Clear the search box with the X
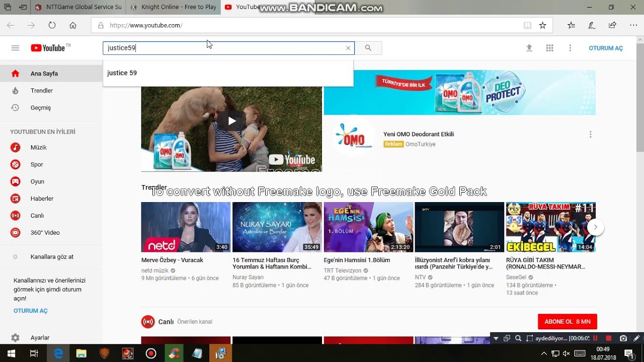This screenshot has width=644, height=362. (x=348, y=48)
